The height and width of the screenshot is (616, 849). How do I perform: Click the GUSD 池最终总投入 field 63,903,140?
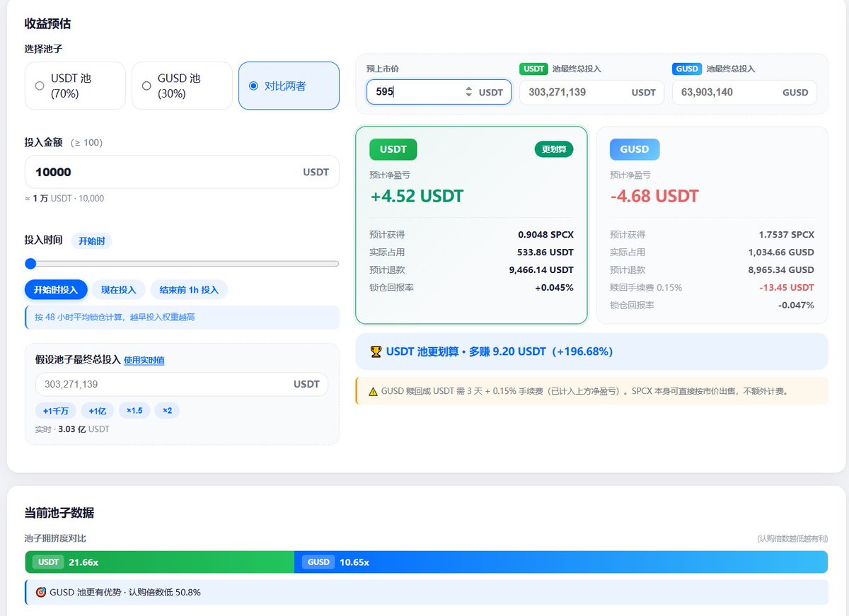[x=744, y=92]
